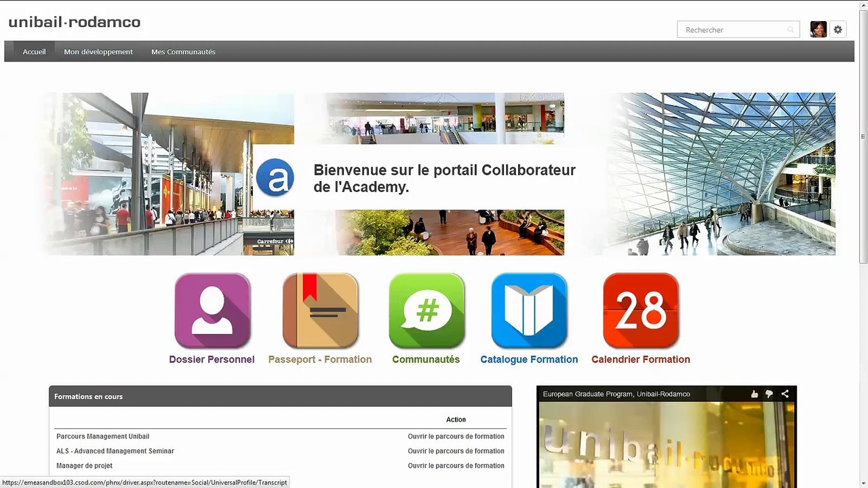This screenshot has width=868, height=488.
Task: Select the Manager de projet title
Action: coord(84,466)
